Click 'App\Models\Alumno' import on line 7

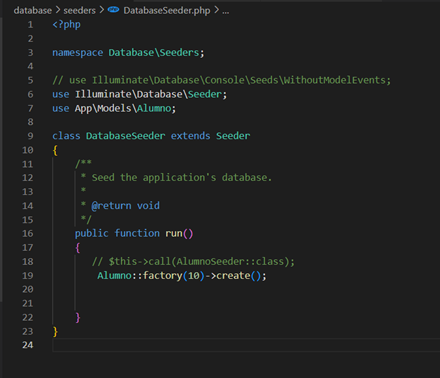pyautogui.click(x=123, y=108)
